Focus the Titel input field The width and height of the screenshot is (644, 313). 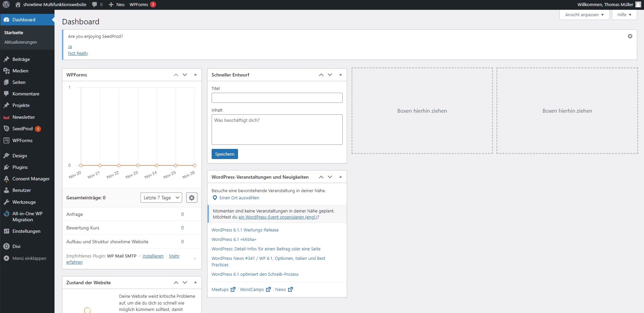[277, 98]
